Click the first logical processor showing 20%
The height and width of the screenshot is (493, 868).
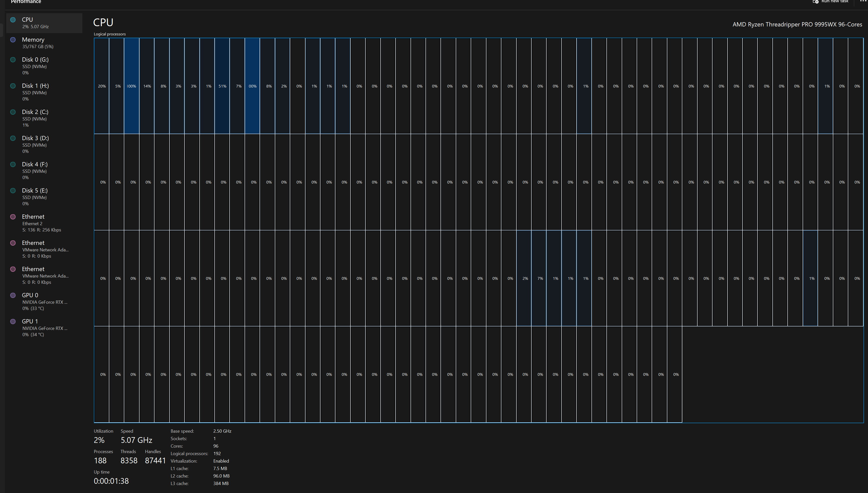click(x=102, y=86)
